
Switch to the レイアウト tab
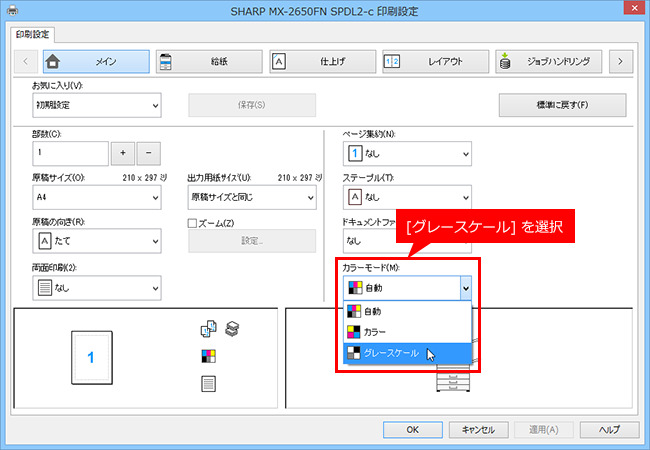click(x=435, y=62)
